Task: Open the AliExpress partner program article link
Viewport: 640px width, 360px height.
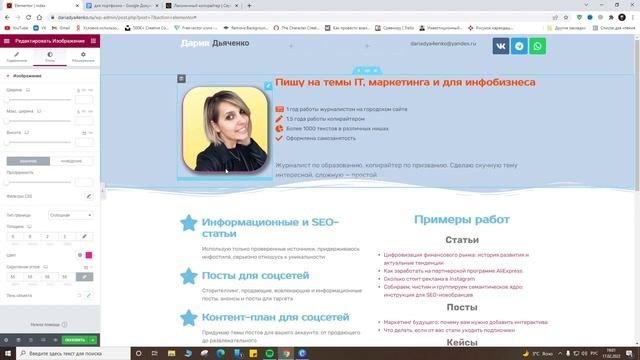Action: (453, 271)
